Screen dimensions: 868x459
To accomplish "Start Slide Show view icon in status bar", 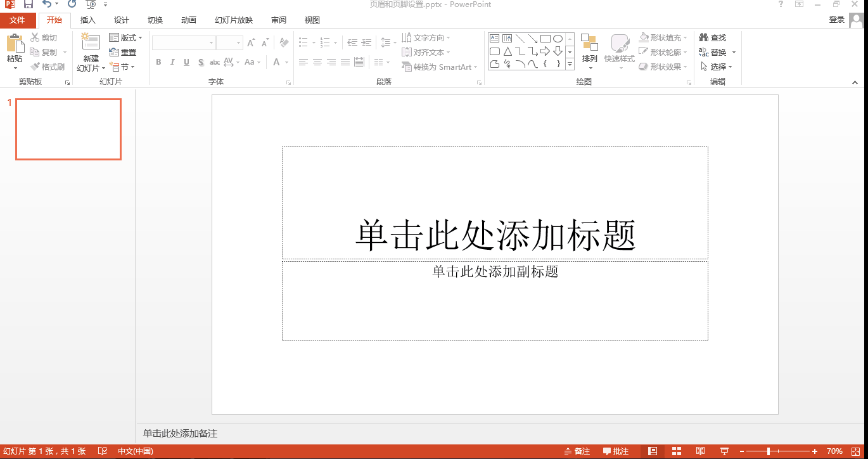I will 724,451.
